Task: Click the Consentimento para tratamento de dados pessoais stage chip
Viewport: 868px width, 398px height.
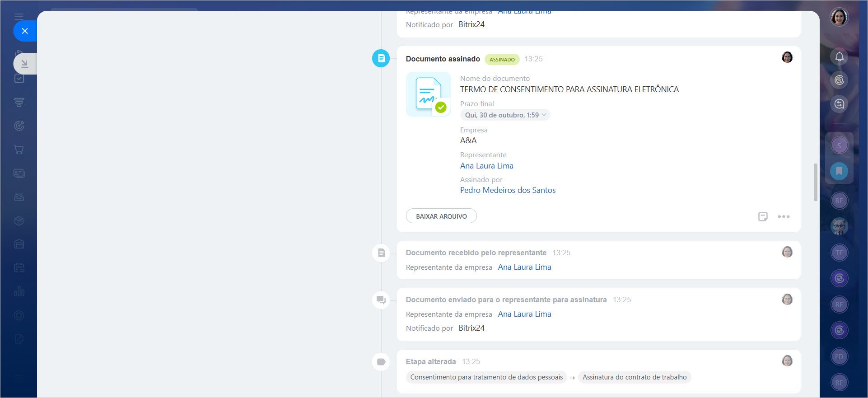Action: 486,377
